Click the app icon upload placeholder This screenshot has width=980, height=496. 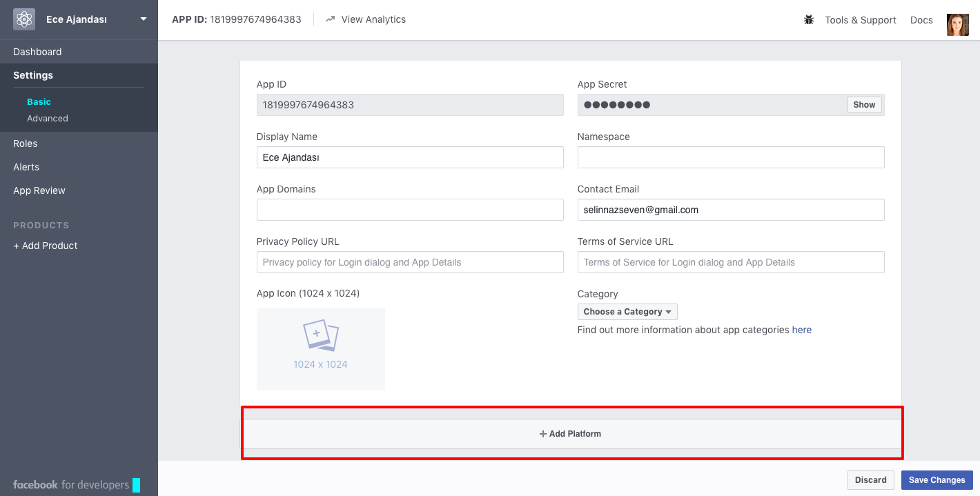pyautogui.click(x=321, y=349)
